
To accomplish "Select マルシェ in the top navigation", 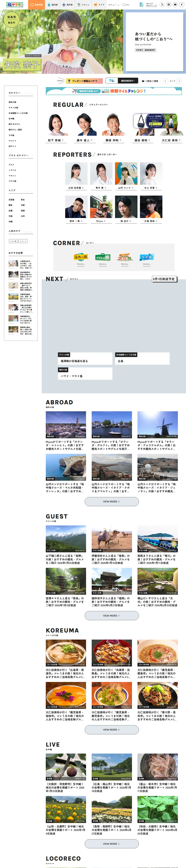I will 83,5.
